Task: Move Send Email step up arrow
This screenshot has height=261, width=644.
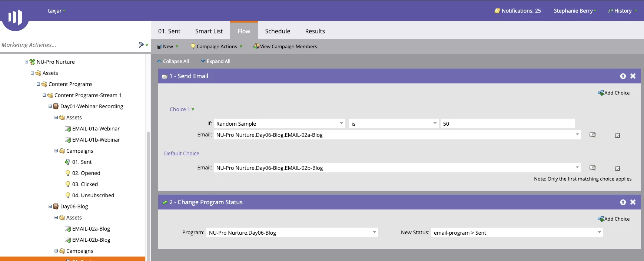Action: pos(623,76)
